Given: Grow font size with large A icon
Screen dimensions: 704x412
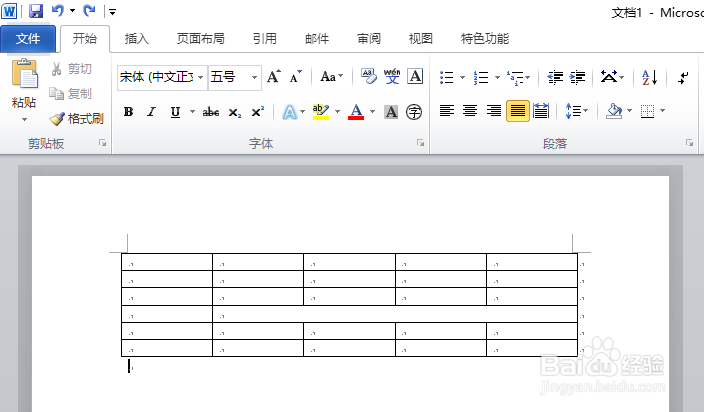Looking at the screenshot, I should (274, 77).
